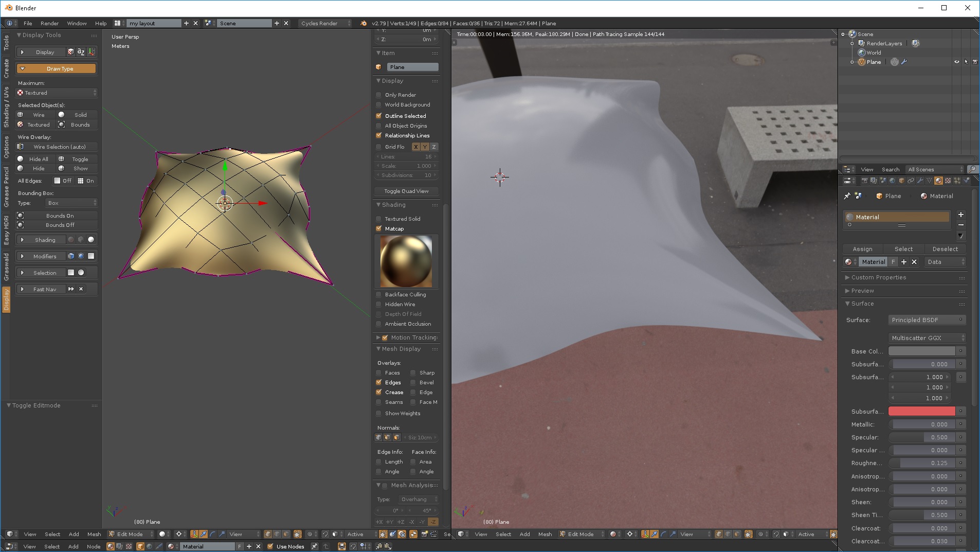Disable the Outline Selected checkbox
The image size is (980, 552).
tap(379, 116)
